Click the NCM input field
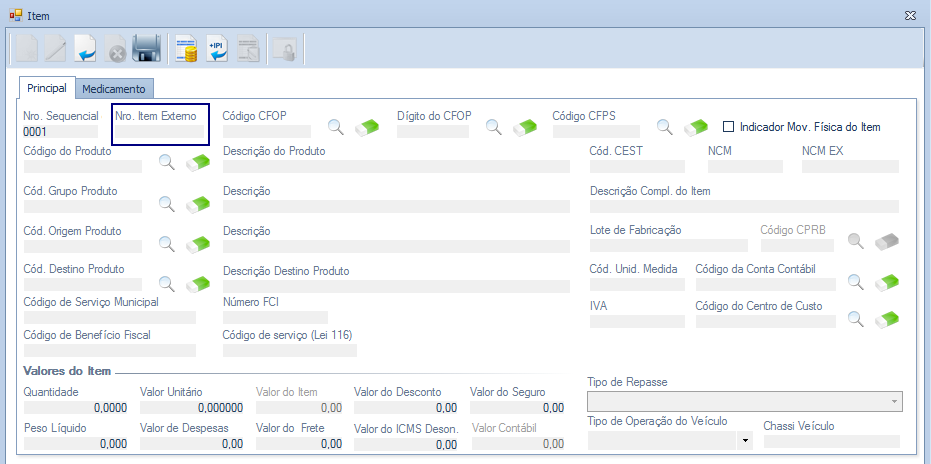931x464 pixels. (x=745, y=166)
